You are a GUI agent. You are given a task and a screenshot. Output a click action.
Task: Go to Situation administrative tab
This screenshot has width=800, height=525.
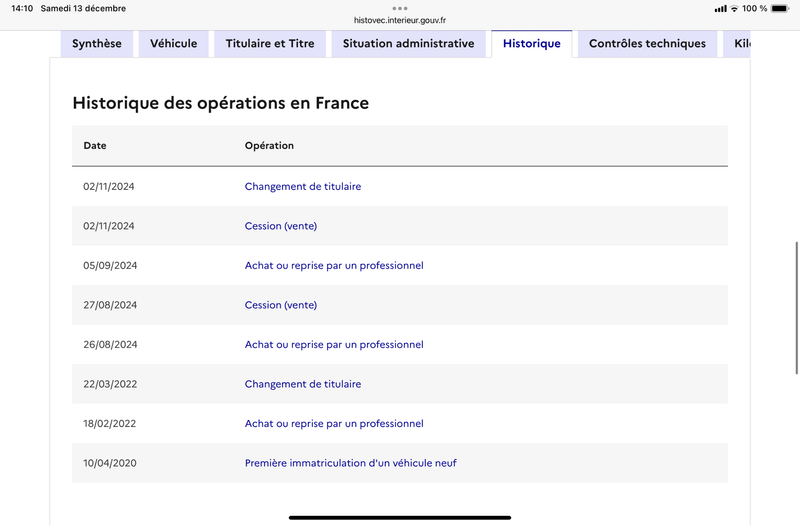click(x=408, y=44)
